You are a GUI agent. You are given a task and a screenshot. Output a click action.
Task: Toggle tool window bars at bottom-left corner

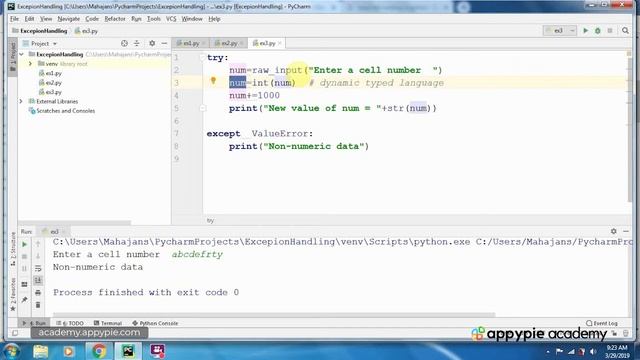point(15,333)
